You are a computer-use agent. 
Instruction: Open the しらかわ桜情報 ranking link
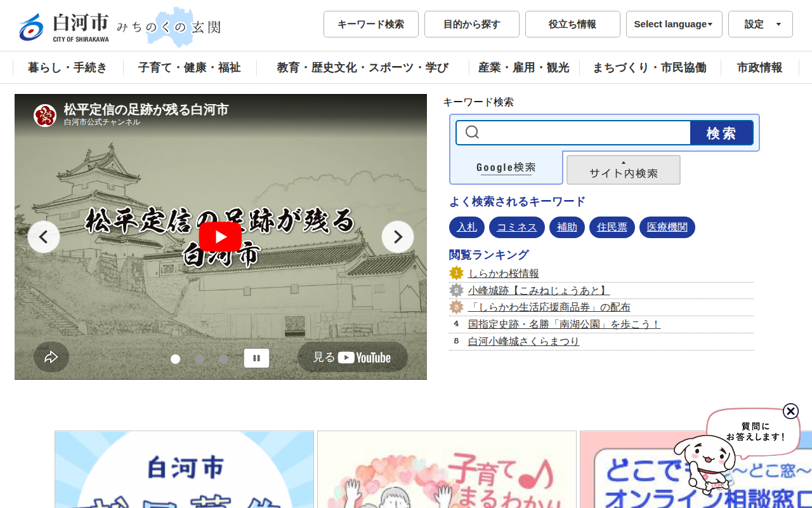coord(504,274)
